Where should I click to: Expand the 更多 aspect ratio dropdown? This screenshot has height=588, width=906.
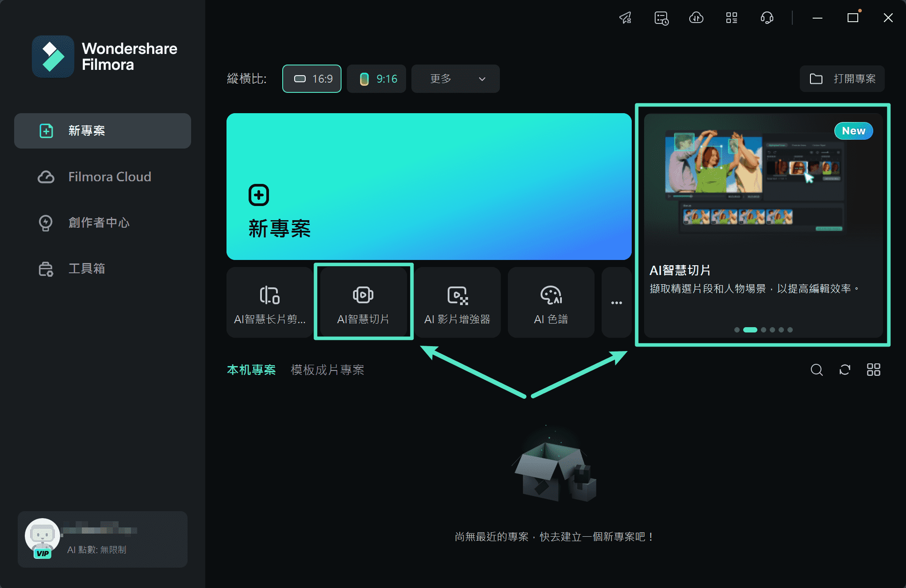click(456, 79)
